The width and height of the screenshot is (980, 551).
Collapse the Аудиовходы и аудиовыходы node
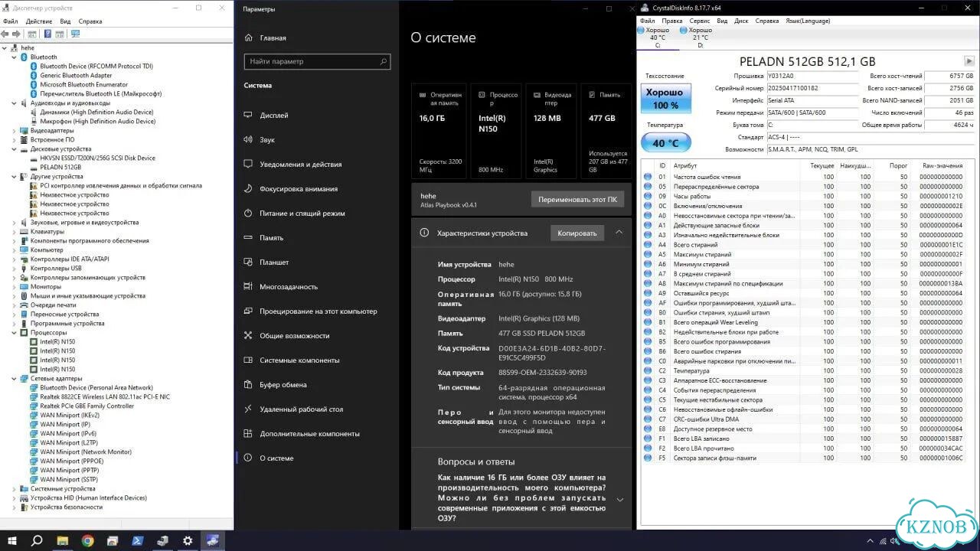pyautogui.click(x=15, y=103)
